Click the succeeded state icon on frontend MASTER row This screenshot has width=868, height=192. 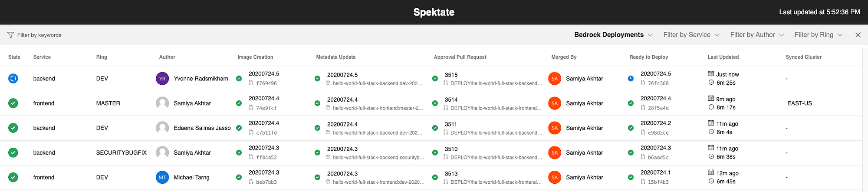(13, 103)
